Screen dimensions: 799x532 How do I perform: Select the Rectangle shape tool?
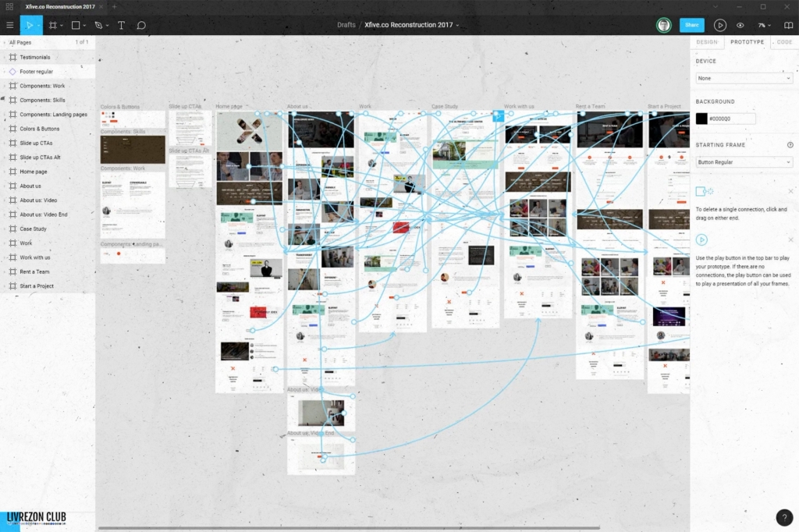click(x=76, y=25)
